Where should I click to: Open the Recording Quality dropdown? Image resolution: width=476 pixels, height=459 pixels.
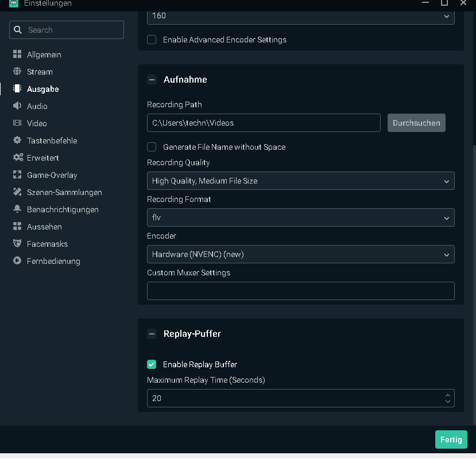pyautogui.click(x=300, y=181)
